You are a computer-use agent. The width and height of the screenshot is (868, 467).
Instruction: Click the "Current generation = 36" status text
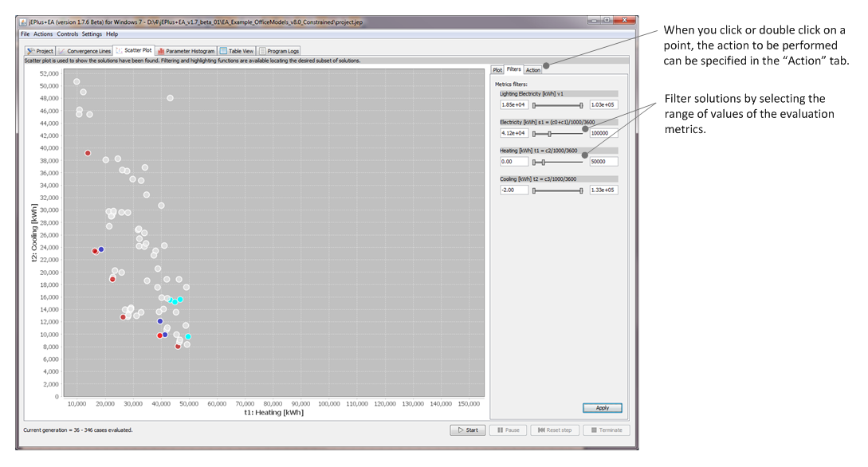click(78, 430)
